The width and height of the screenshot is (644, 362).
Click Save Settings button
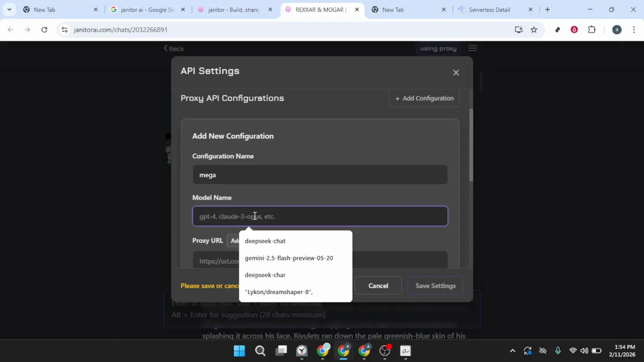click(x=436, y=286)
